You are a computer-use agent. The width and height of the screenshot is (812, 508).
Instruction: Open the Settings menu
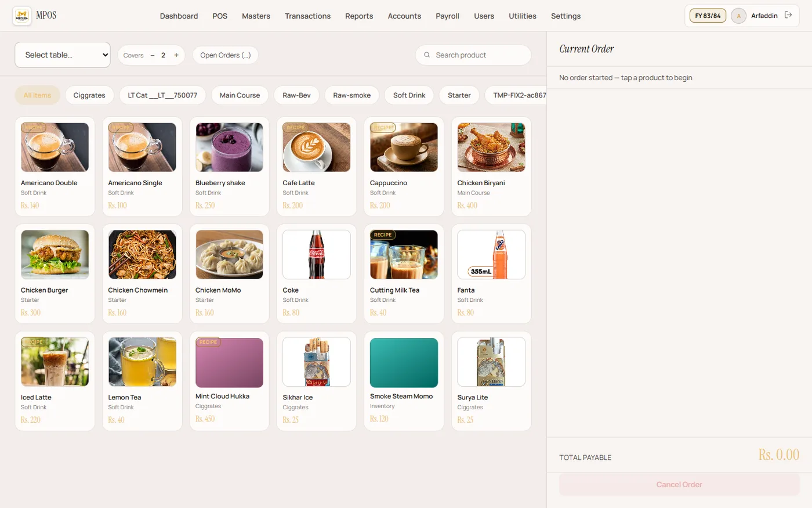pyautogui.click(x=566, y=16)
